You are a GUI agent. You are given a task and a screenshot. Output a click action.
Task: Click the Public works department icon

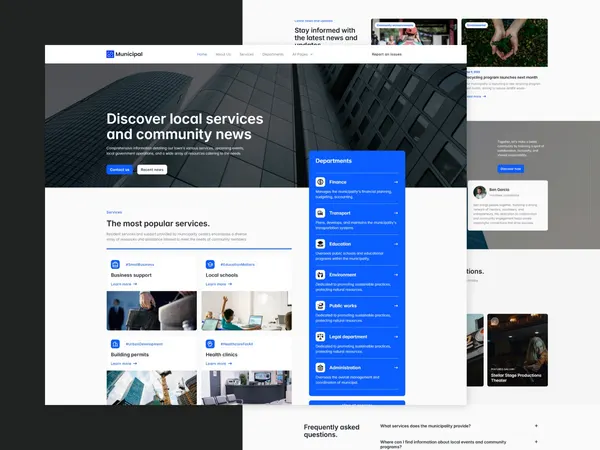320,306
